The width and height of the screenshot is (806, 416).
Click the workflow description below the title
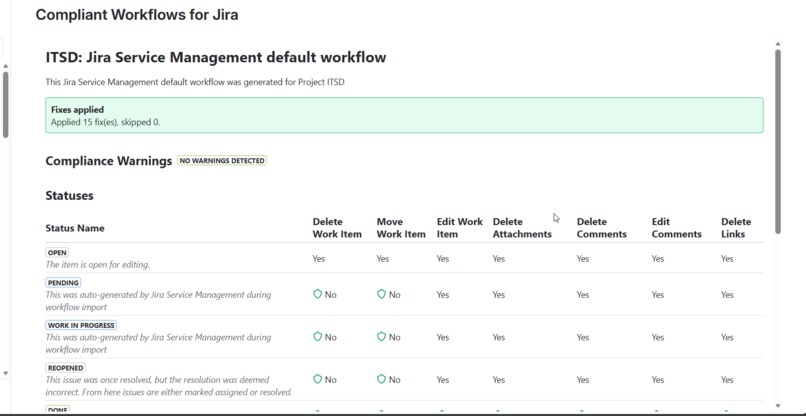tap(195, 82)
